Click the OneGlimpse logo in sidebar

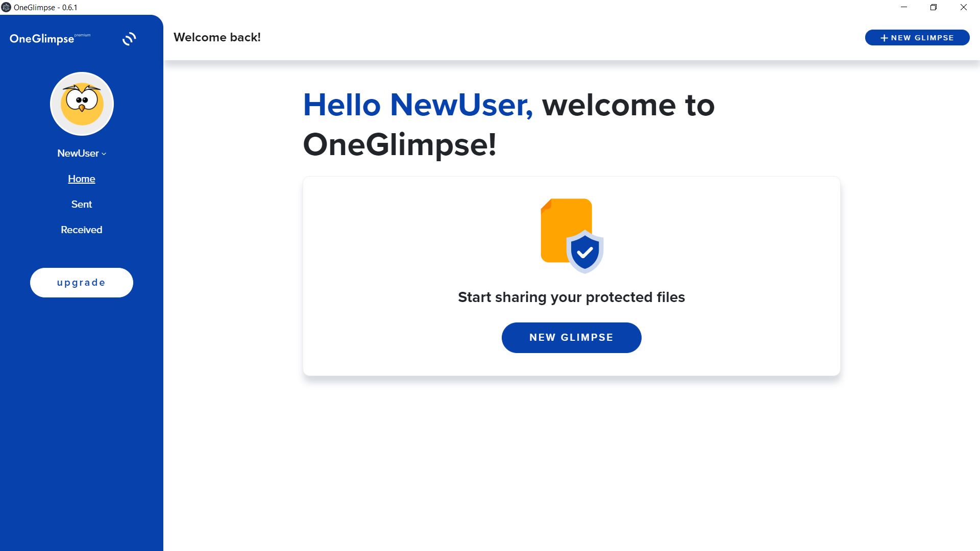(x=42, y=39)
